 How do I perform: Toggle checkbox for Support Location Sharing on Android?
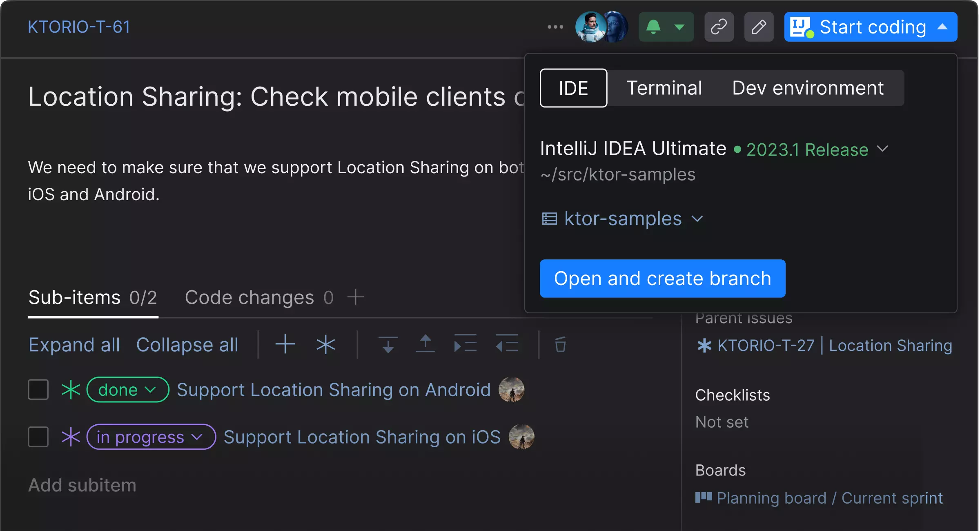point(37,389)
